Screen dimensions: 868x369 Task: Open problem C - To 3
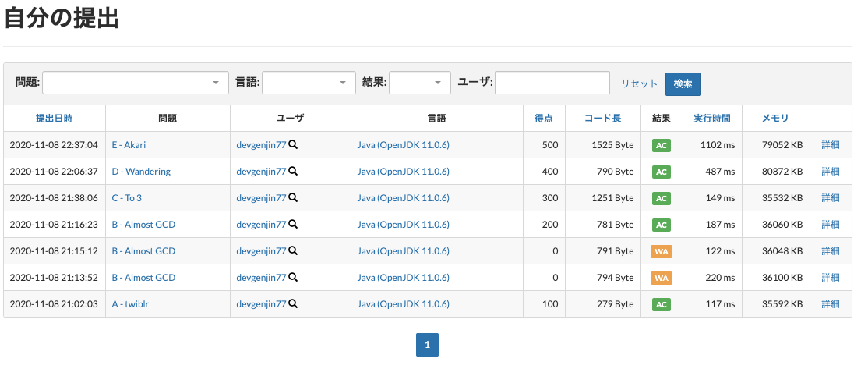coord(127,198)
